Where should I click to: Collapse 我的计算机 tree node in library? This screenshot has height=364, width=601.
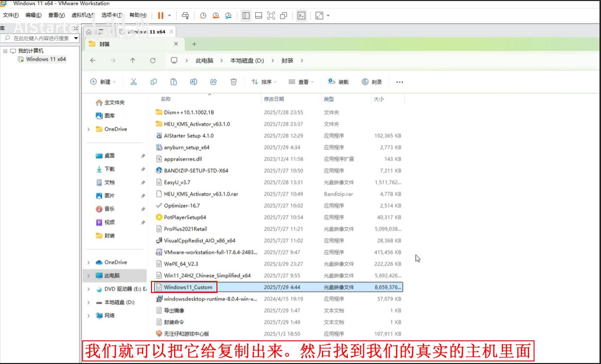5,51
